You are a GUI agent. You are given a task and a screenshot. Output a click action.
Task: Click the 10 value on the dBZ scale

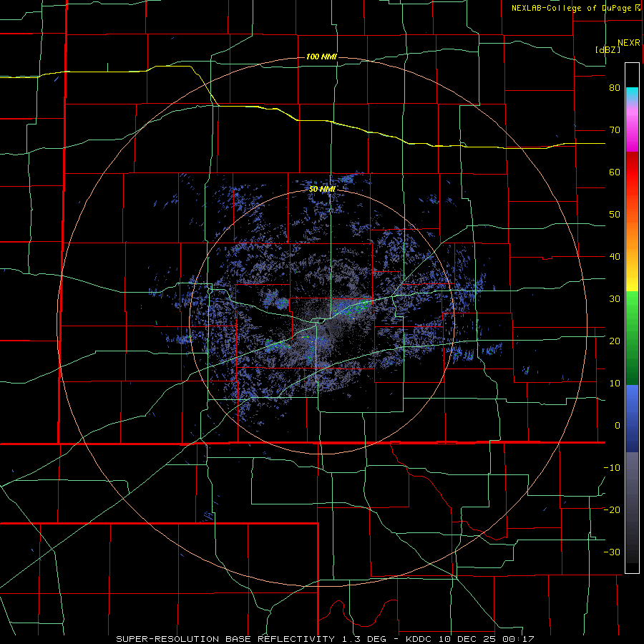coord(615,384)
